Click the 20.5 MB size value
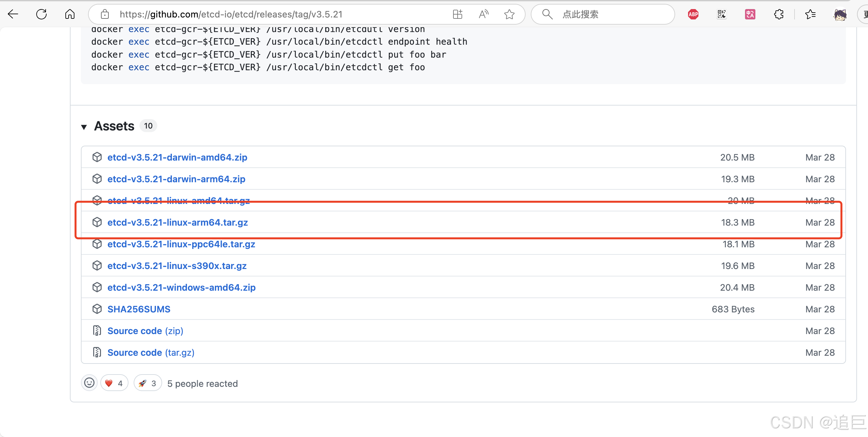Viewport: 868px width, 437px height. click(x=737, y=157)
